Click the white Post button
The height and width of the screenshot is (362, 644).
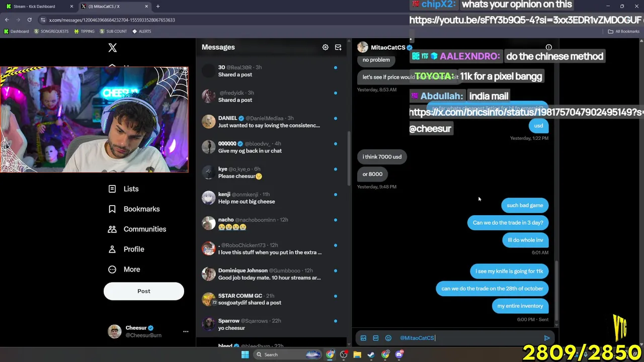coord(144,291)
